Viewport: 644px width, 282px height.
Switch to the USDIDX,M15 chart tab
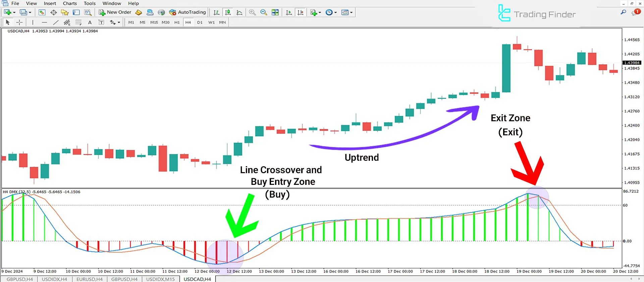click(x=160, y=279)
